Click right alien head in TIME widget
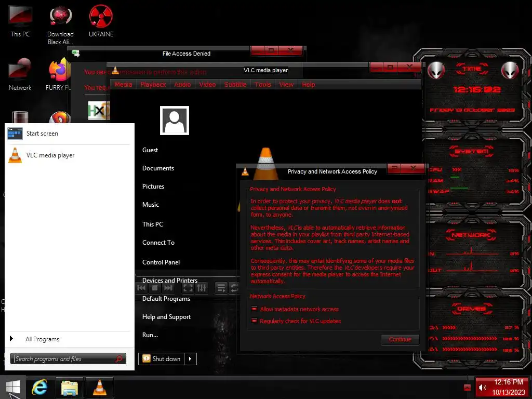 [510, 70]
